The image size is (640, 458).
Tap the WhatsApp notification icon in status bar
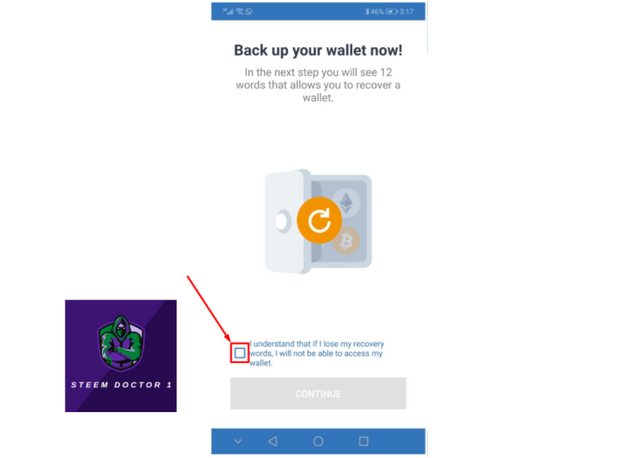(x=249, y=11)
